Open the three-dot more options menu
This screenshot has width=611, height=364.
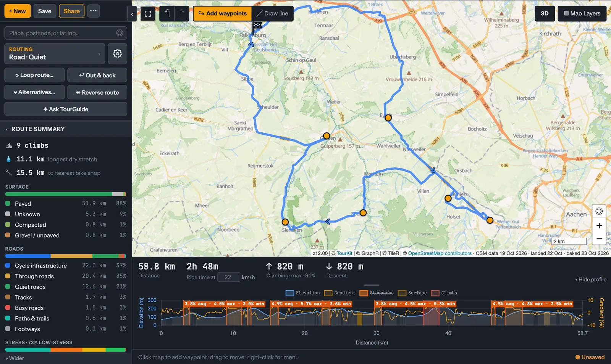tap(93, 11)
